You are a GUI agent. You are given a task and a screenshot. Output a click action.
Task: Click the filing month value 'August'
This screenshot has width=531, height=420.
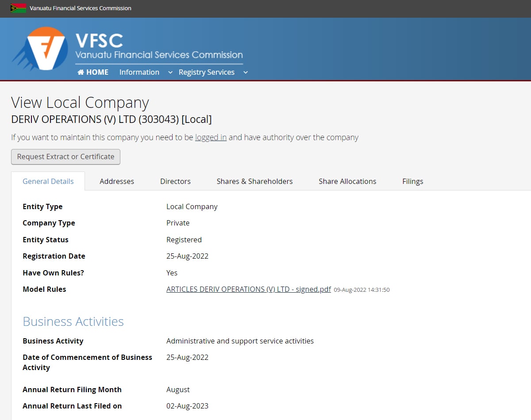click(x=178, y=389)
